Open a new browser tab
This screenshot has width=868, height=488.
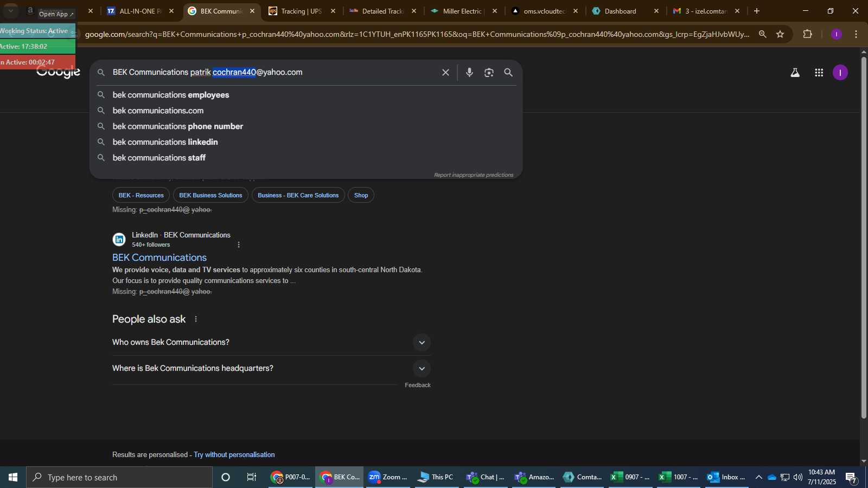(x=757, y=11)
